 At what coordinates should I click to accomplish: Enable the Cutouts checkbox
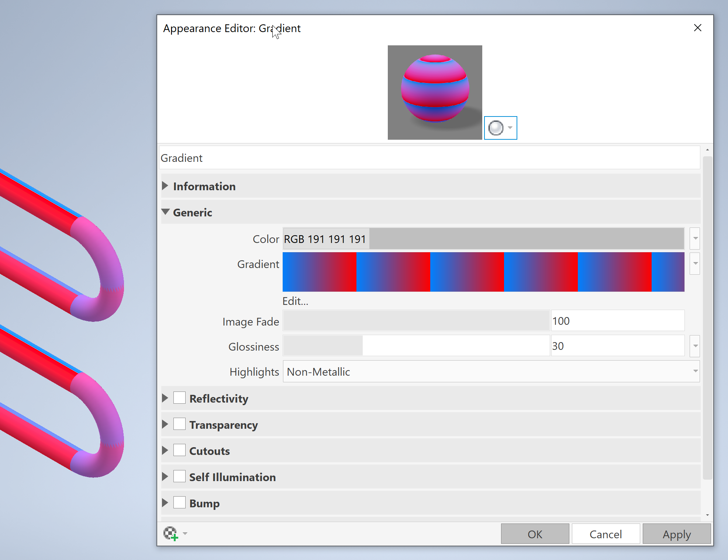179,451
